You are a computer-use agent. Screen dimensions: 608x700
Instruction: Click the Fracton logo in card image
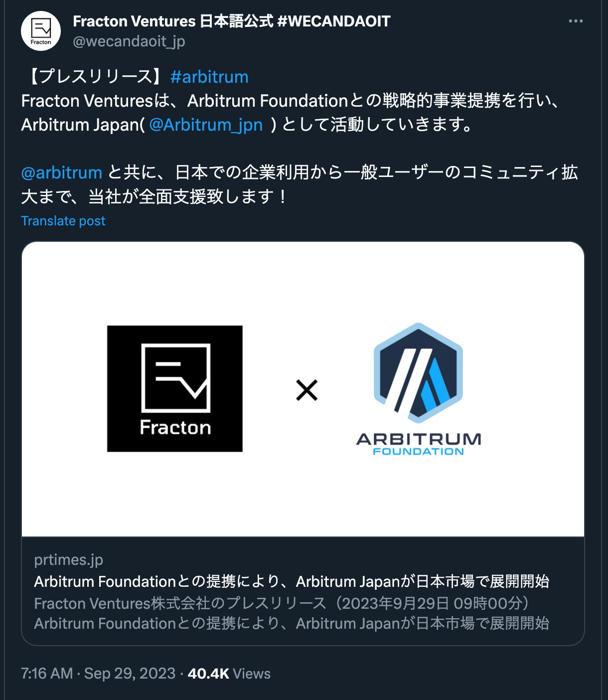pos(175,389)
